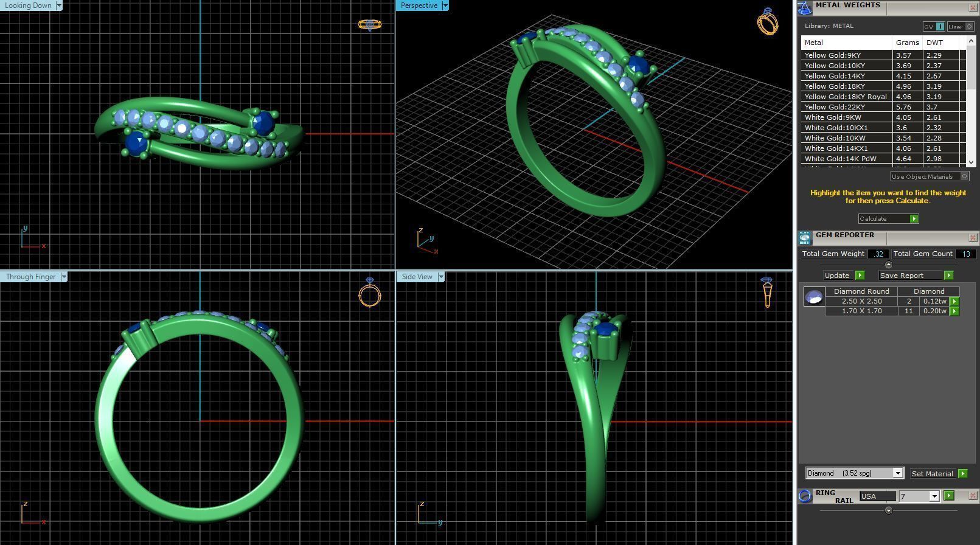Click the 2.50 X 2.50 gem size cell

click(861, 301)
